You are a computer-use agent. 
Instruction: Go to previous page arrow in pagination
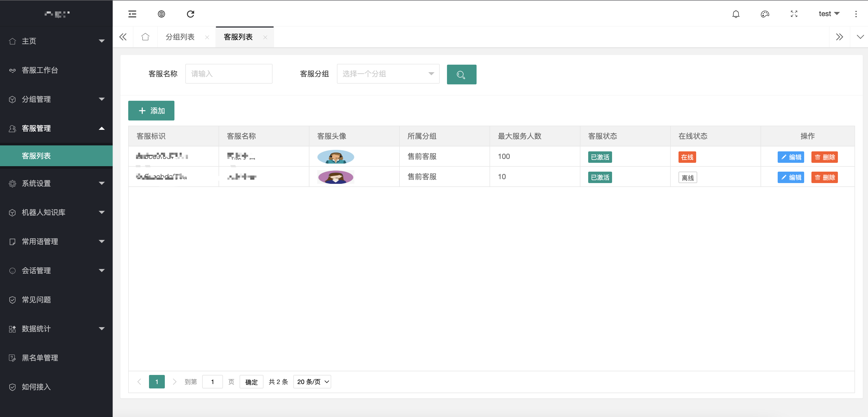tap(139, 382)
